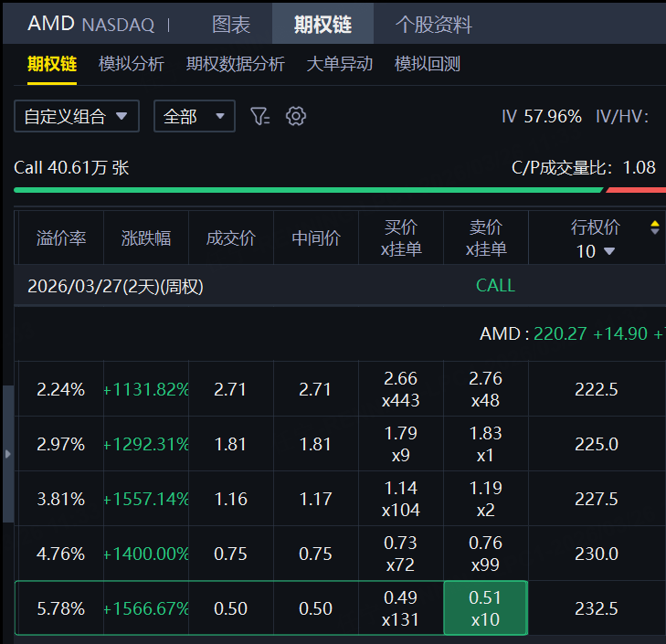Select the 225.0 strike price row

pyautogui.click(x=596, y=444)
